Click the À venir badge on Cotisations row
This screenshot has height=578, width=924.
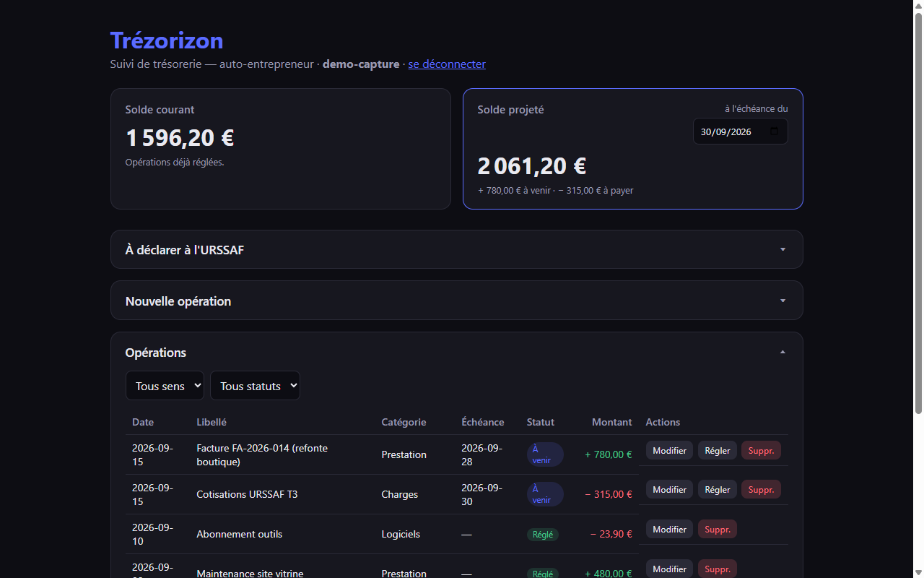(x=545, y=494)
